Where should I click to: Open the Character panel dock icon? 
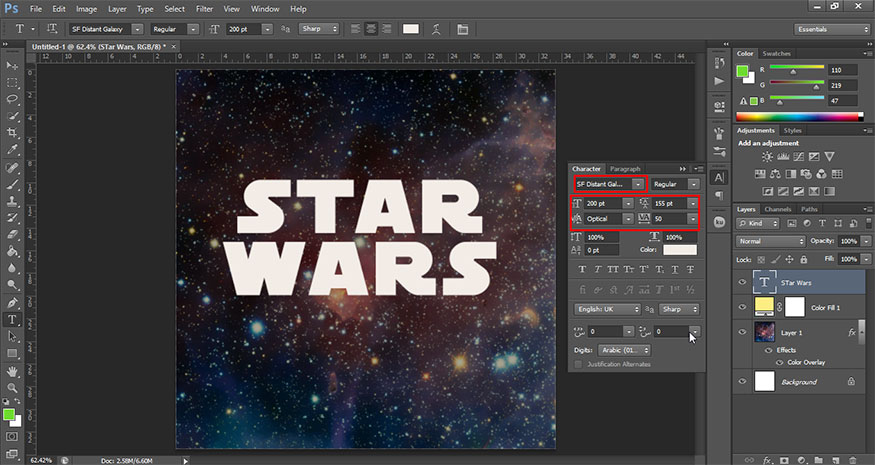[x=719, y=178]
